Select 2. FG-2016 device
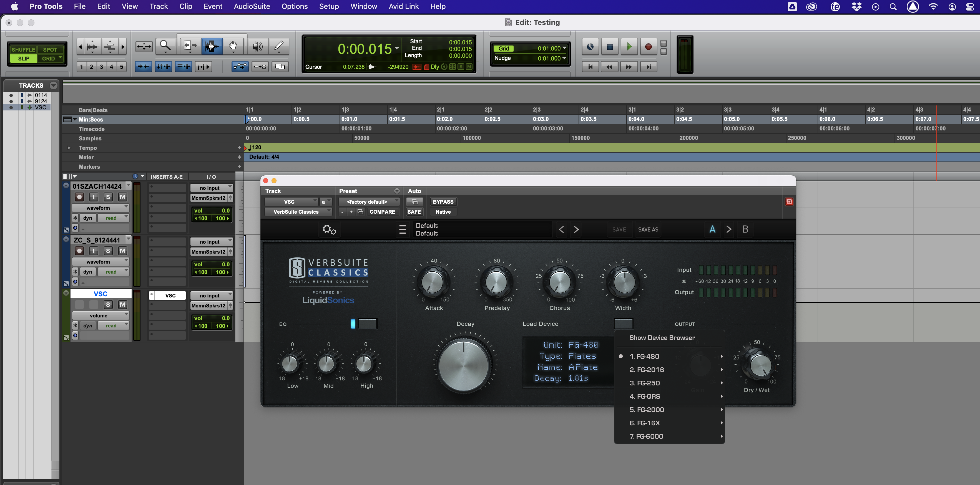 [x=669, y=370]
